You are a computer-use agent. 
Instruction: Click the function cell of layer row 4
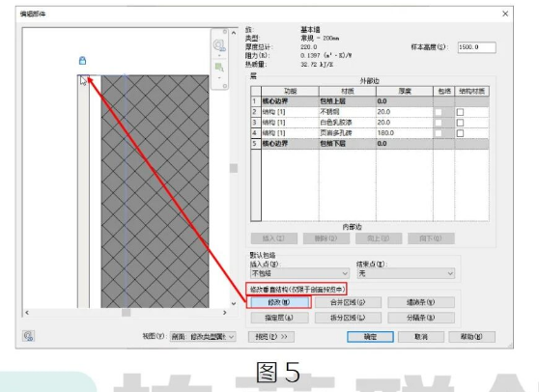click(290, 133)
